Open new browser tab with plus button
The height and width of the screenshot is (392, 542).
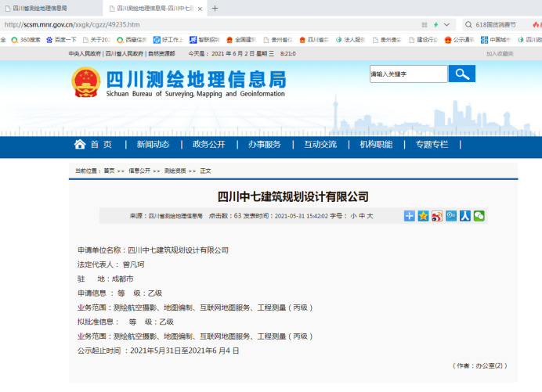click(215, 8)
